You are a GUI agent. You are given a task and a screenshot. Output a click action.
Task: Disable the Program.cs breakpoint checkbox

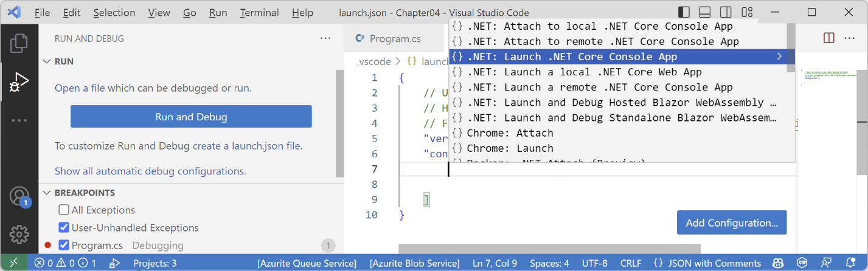click(64, 245)
